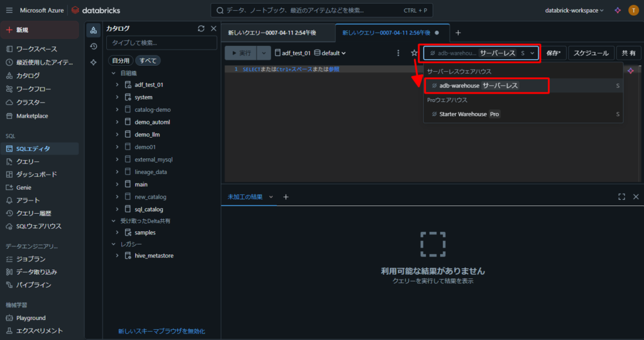Close the catalog panel
Screen dimensions: 644x340
pos(214,28)
